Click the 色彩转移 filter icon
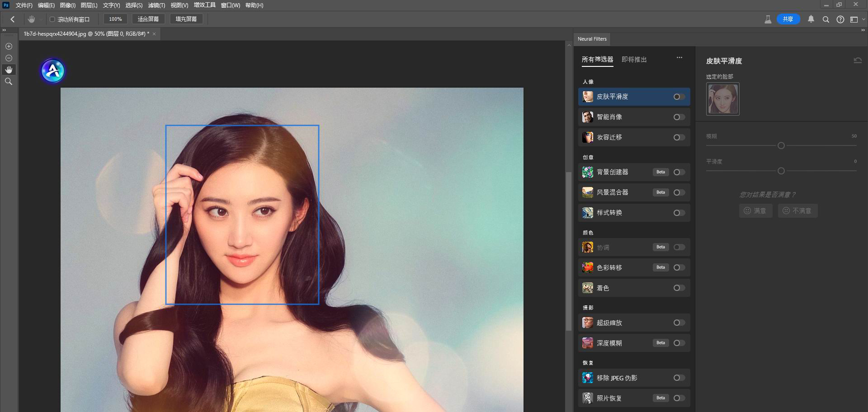868x412 pixels. click(587, 267)
